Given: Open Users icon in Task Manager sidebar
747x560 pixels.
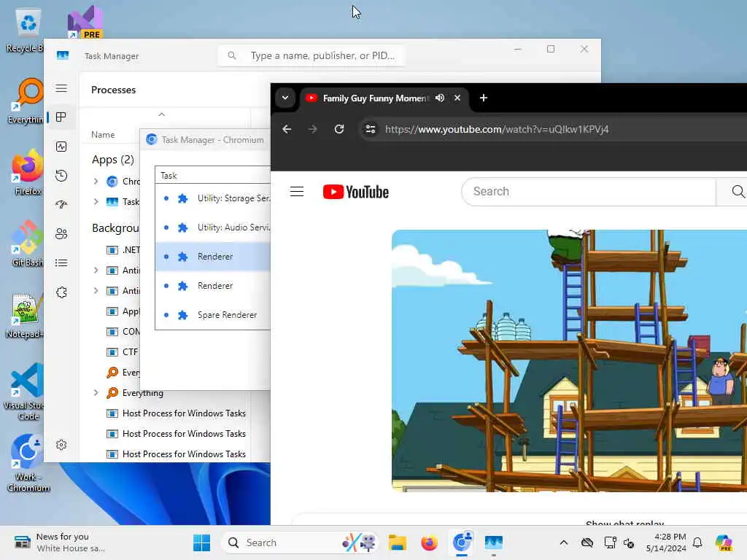Looking at the screenshot, I should point(61,234).
